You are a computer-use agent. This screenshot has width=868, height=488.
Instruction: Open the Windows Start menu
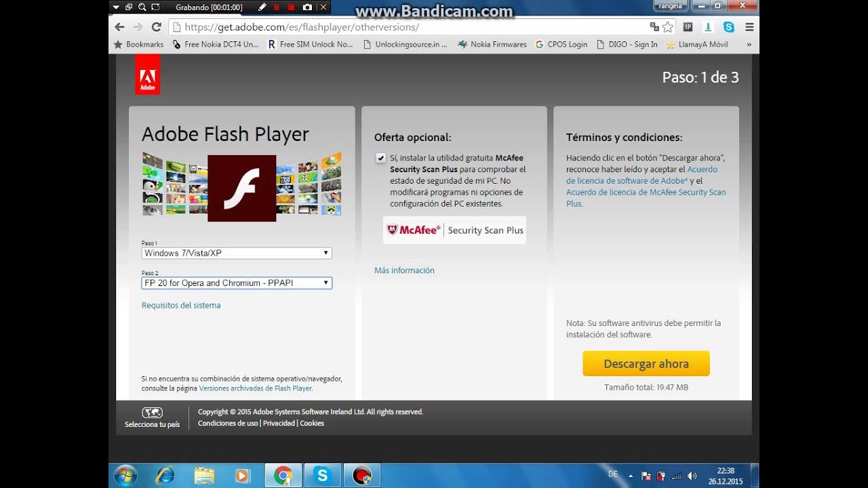[x=125, y=476]
